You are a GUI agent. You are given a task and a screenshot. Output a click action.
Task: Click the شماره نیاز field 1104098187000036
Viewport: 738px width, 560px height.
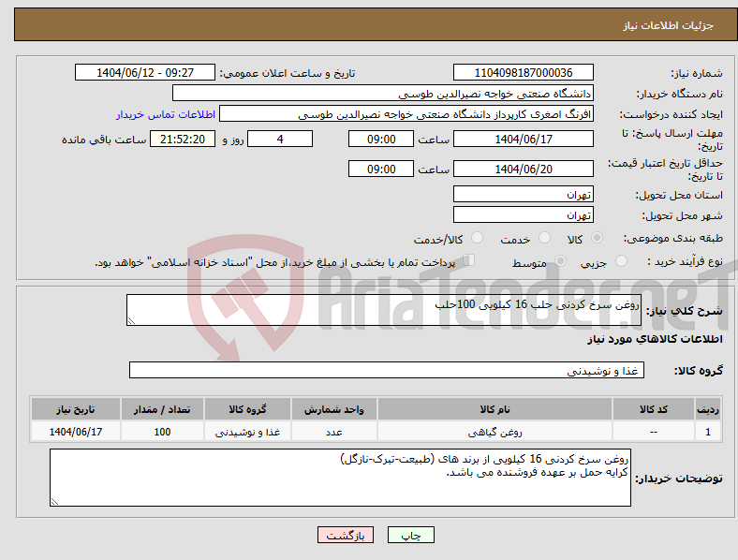pyautogui.click(x=523, y=72)
